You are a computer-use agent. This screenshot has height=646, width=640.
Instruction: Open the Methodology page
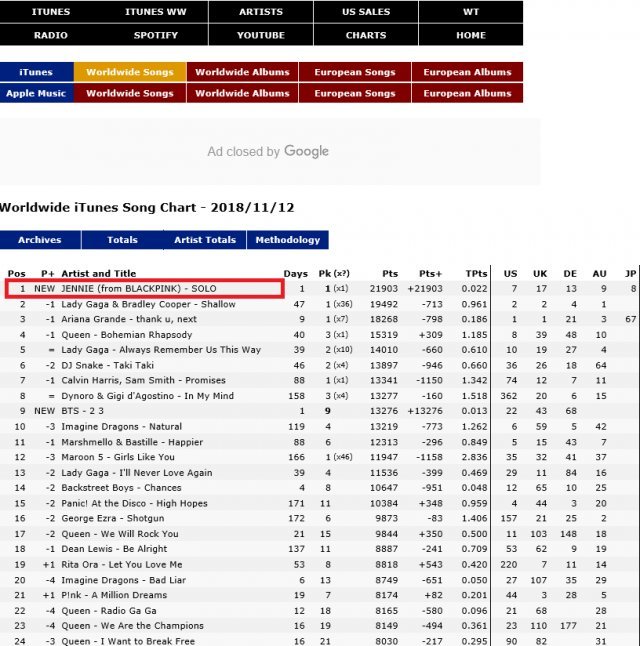tap(288, 240)
